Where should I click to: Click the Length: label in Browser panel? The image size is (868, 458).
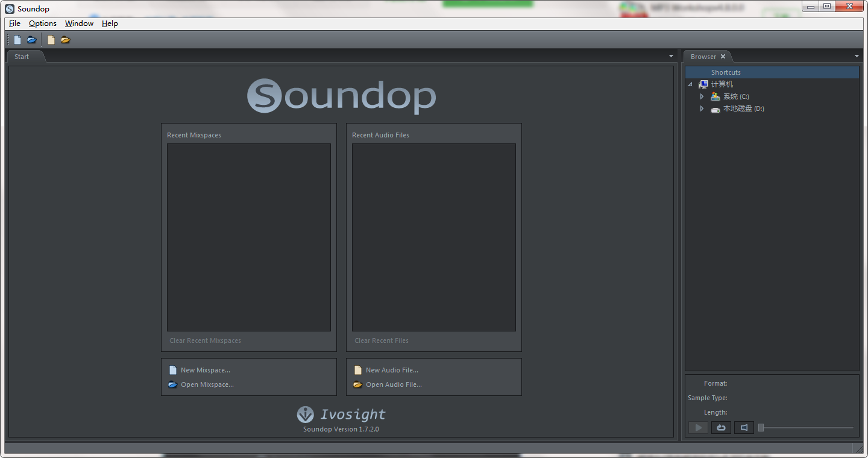point(715,412)
